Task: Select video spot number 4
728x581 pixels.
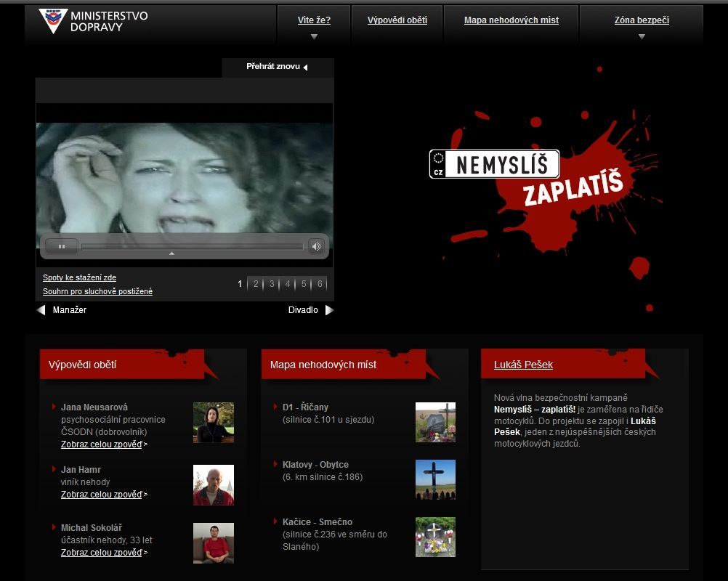Action: (x=288, y=283)
